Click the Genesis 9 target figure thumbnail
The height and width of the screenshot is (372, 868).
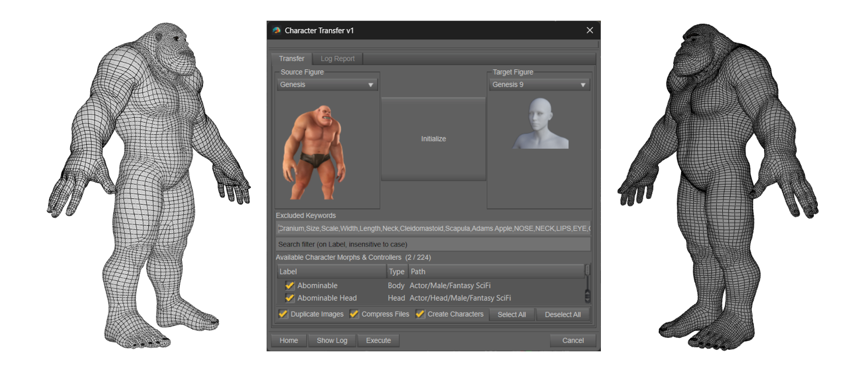(540, 123)
